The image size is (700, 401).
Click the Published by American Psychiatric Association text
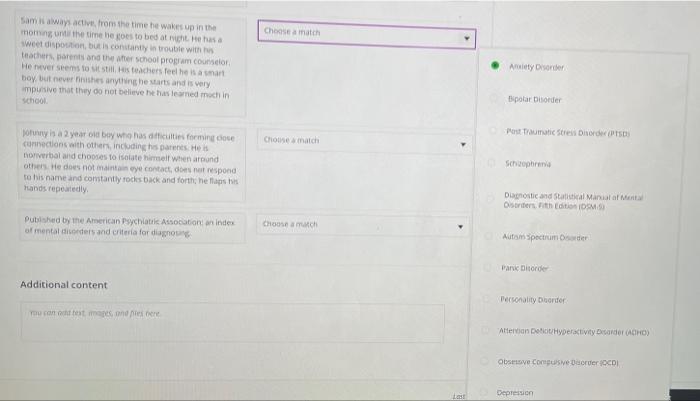click(x=132, y=227)
